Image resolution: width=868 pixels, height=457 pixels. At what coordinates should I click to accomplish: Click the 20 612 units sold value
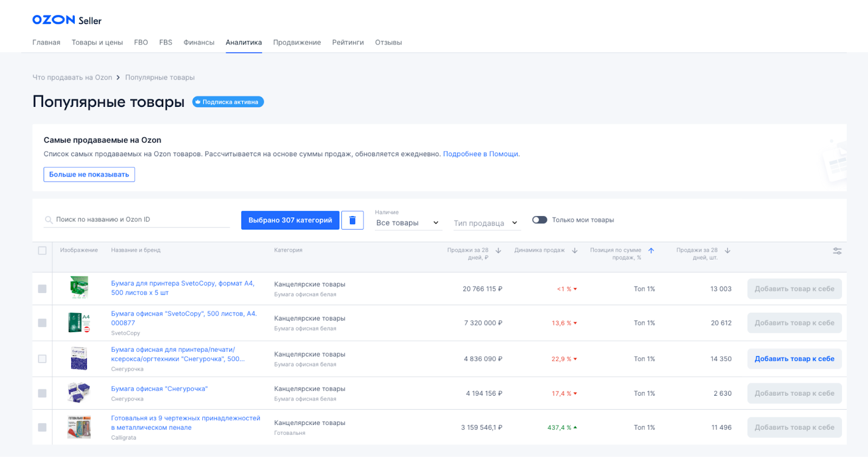click(721, 323)
